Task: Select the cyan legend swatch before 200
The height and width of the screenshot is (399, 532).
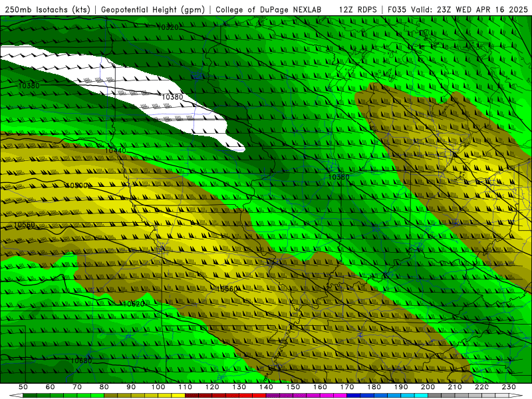Action: (421, 396)
